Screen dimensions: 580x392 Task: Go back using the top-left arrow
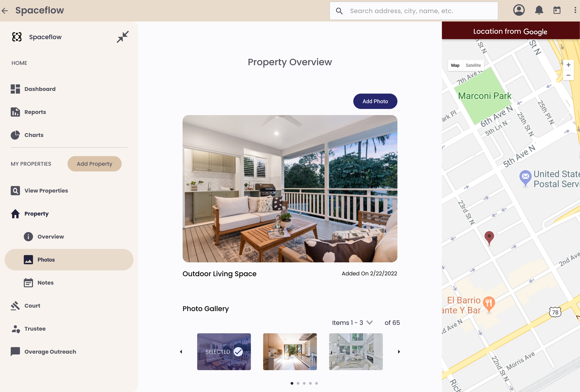(5, 10)
